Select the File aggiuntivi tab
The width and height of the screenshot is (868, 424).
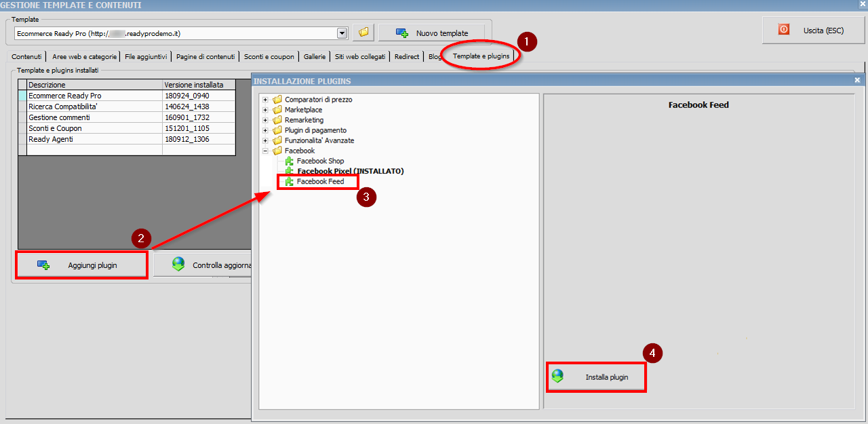146,57
